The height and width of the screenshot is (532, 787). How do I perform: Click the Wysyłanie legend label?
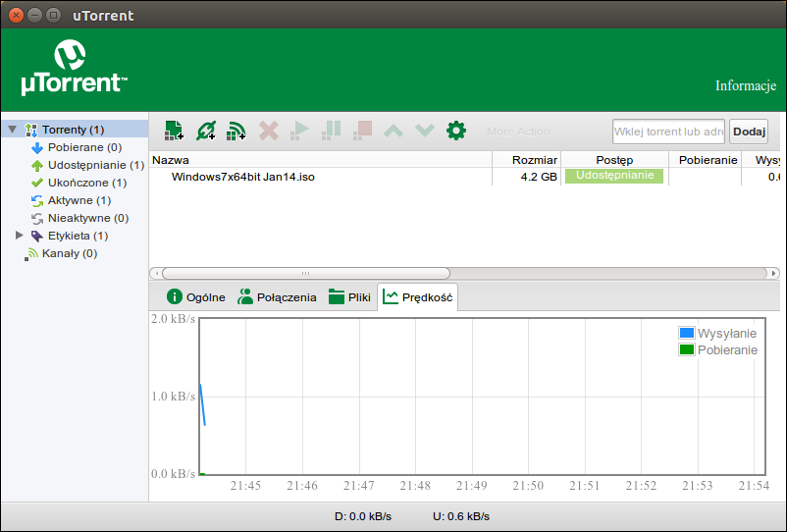coord(727,334)
